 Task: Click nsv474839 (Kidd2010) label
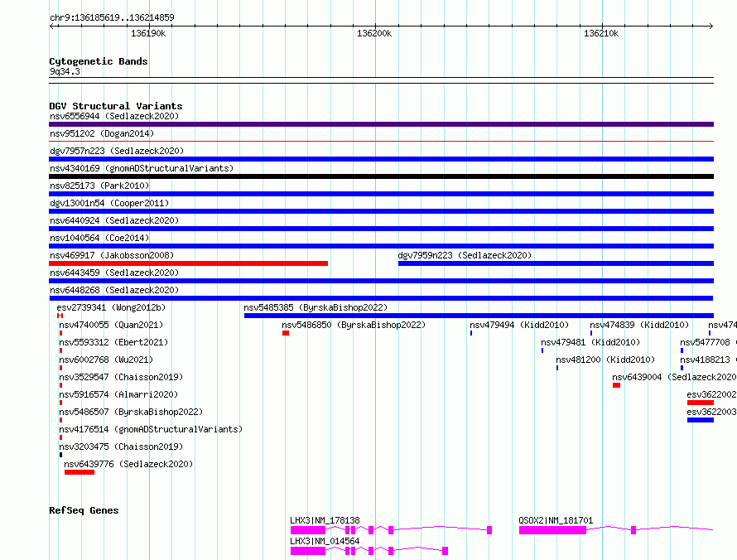tap(639, 325)
